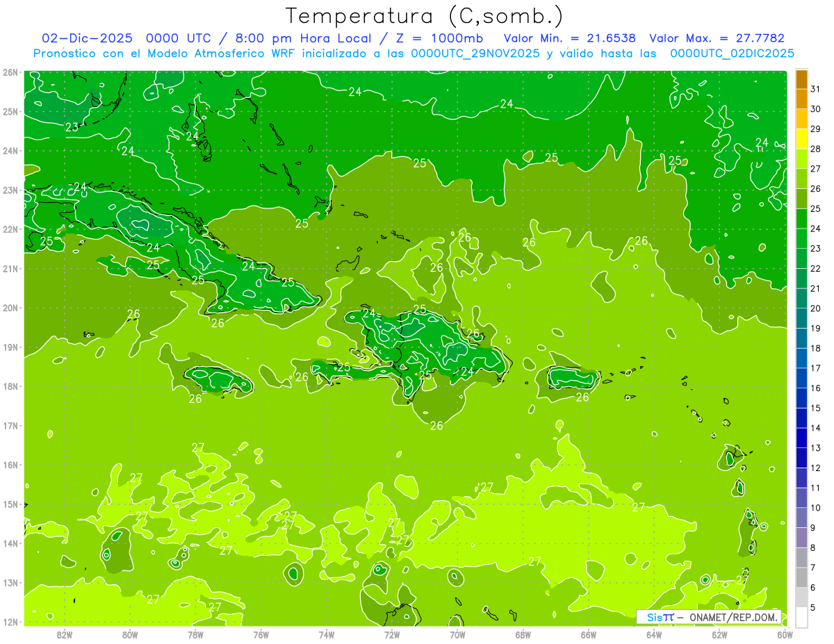834x644 pixels.
Task: Click the 60W longitude axis label
Action: tap(785, 634)
